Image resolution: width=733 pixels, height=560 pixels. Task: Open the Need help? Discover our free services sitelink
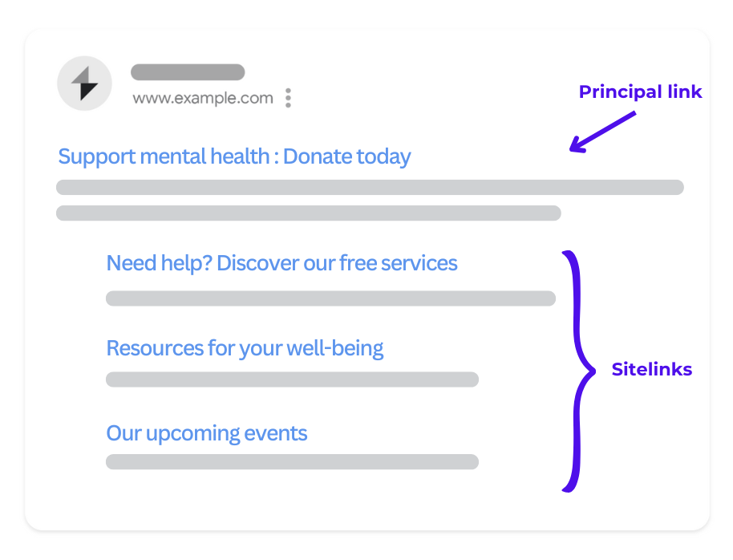click(x=281, y=263)
